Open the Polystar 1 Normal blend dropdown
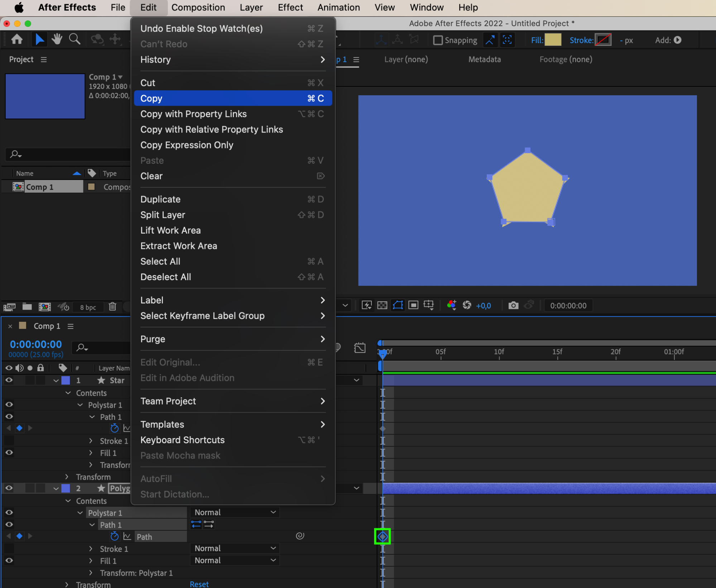The height and width of the screenshot is (588, 716). [x=235, y=512]
